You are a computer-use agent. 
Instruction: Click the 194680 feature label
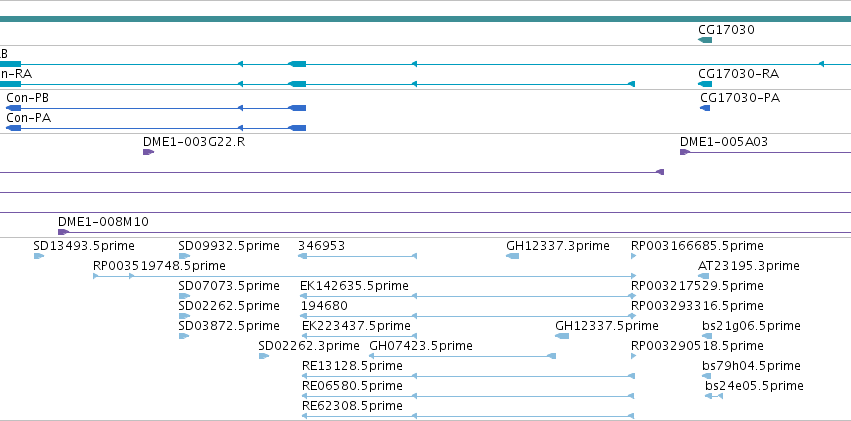tap(324, 306)
